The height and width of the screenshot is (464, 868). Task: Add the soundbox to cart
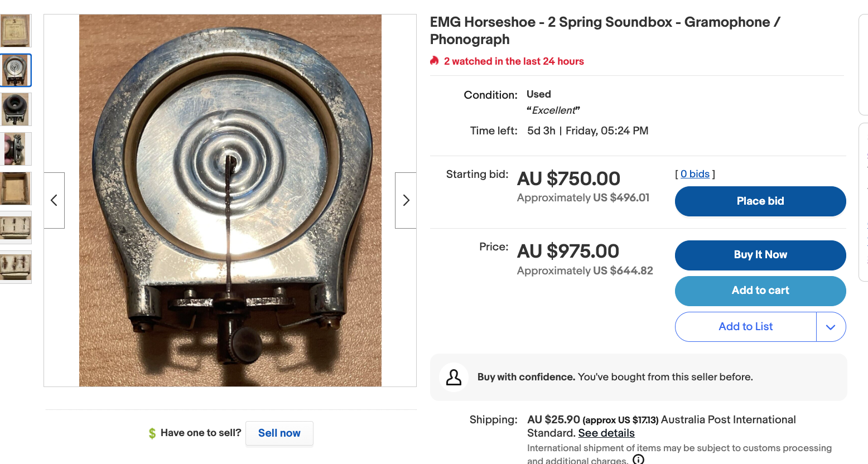pos(760,291)
